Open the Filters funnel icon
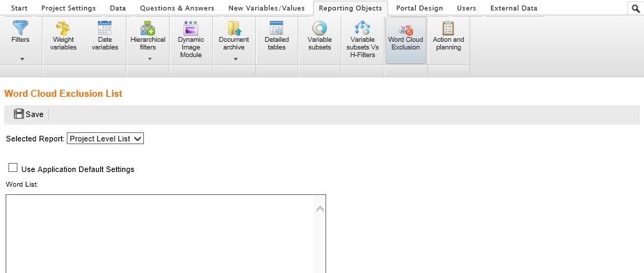Screen dimensions: 644x273 coord(20,28)
